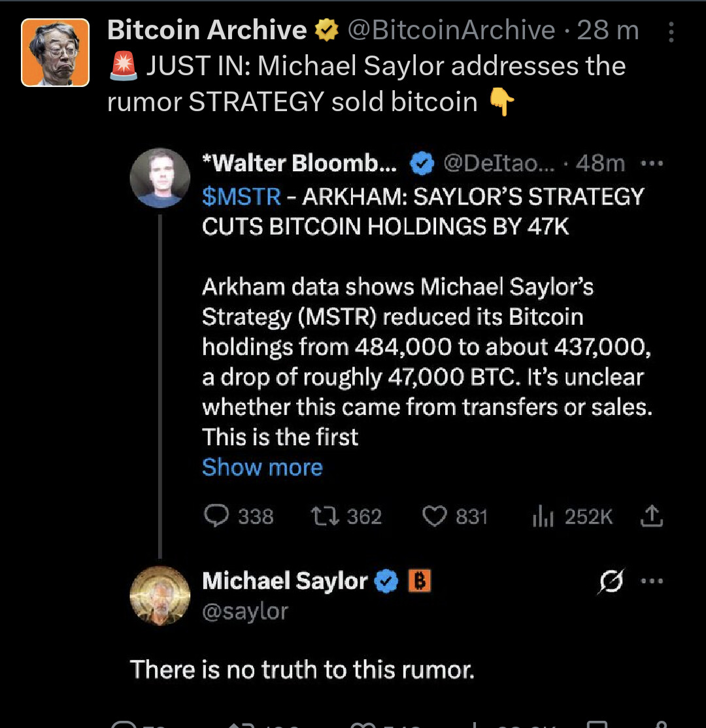Open ellipsis menu on Michael Saylor's post
The width and height of the screenshot is (706, 728).
652,580
